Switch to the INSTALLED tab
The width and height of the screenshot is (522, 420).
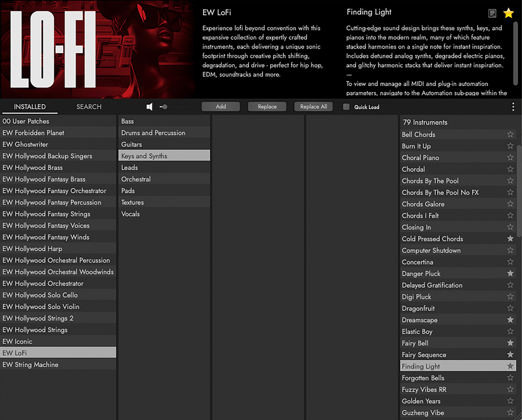coord(30,107)
